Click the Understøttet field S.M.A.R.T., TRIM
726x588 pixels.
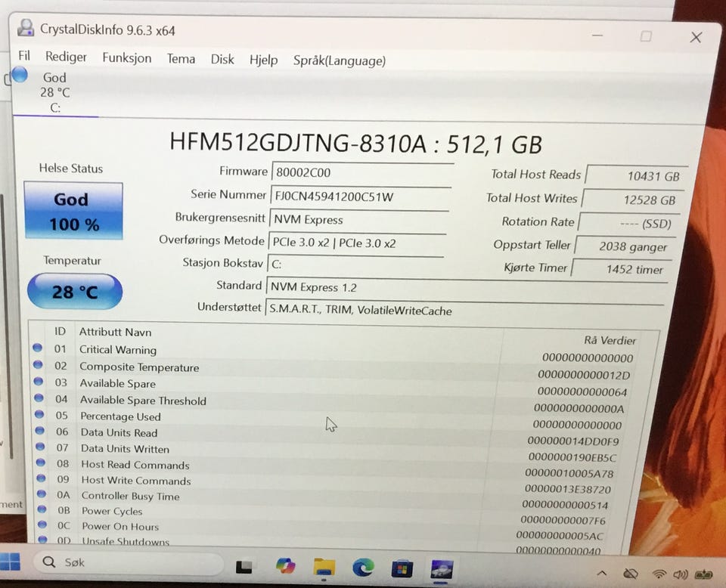click(464, 310)
